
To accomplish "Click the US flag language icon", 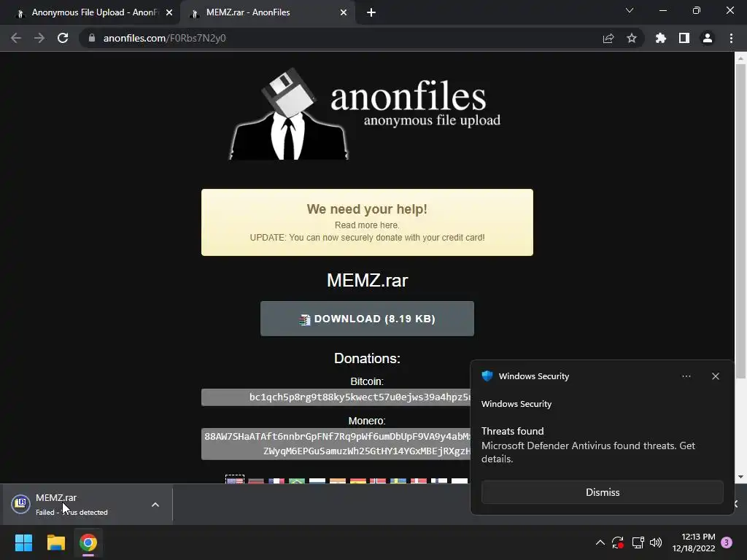I will coord(235,480).
